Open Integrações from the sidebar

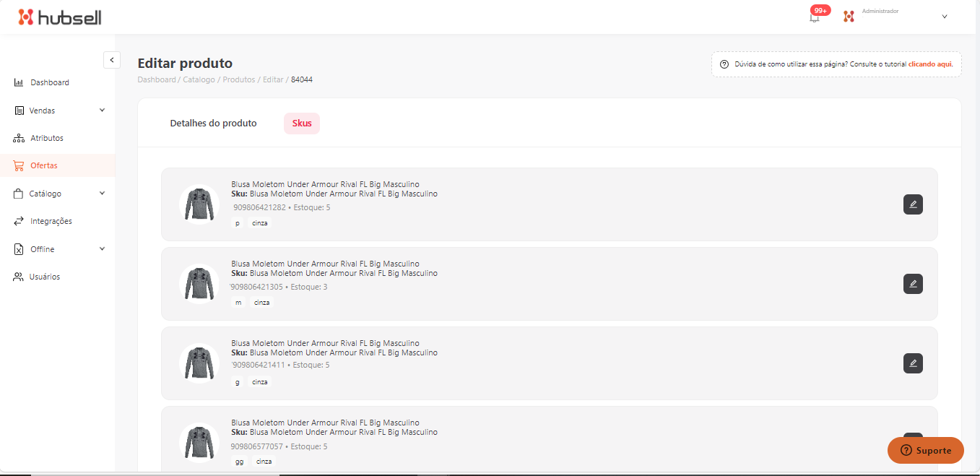[51, 221]
